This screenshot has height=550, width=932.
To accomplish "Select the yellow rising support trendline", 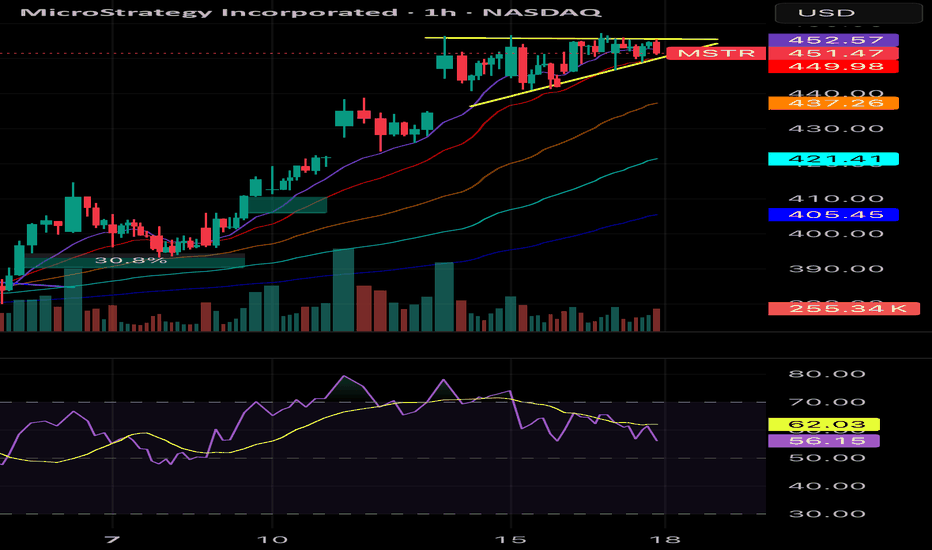I will point(594,74).
